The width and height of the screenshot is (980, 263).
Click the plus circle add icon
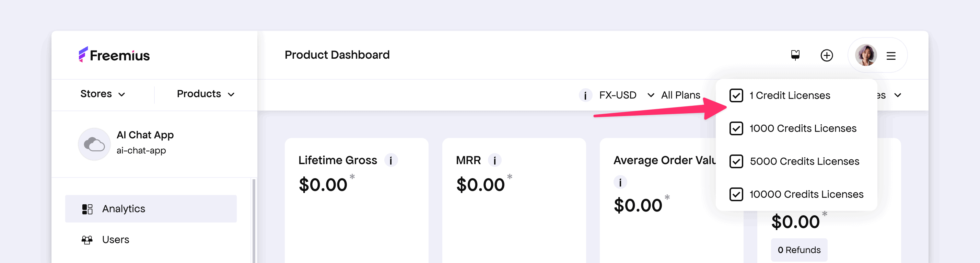826,56
